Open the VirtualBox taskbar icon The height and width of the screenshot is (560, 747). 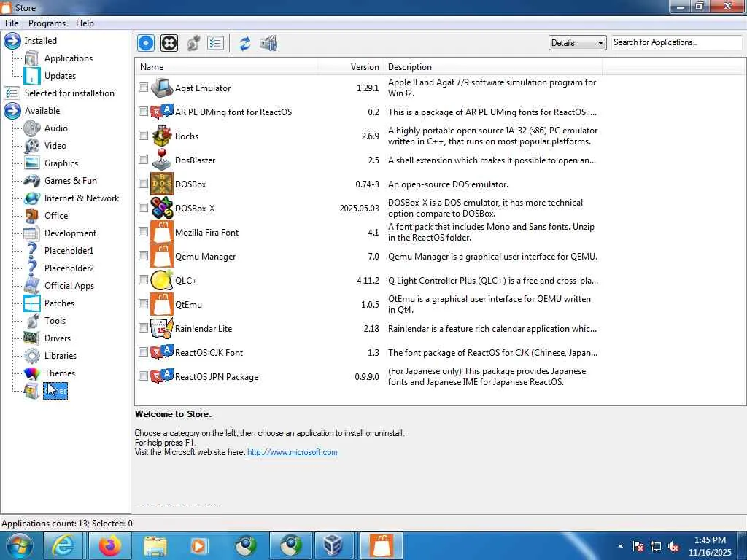tap(333, 545)
